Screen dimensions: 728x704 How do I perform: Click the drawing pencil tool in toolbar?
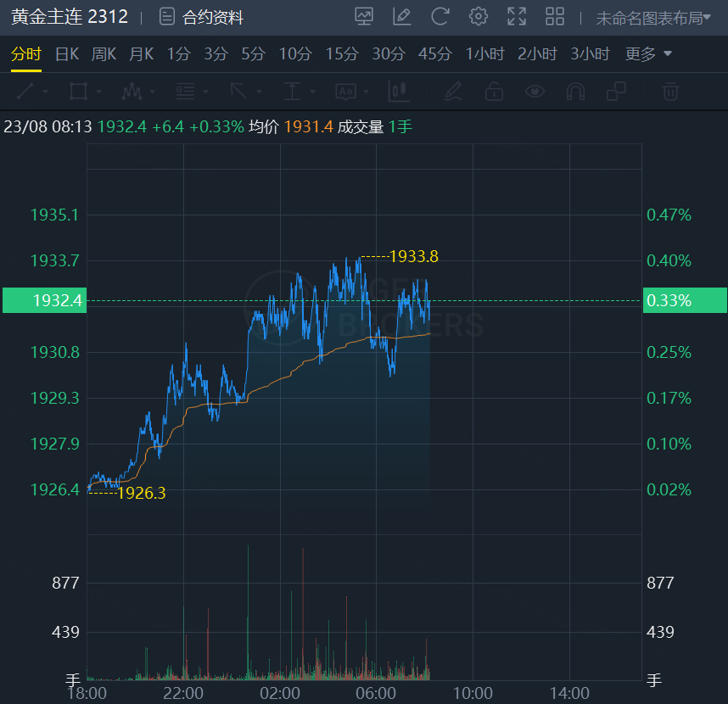[453, 92]
